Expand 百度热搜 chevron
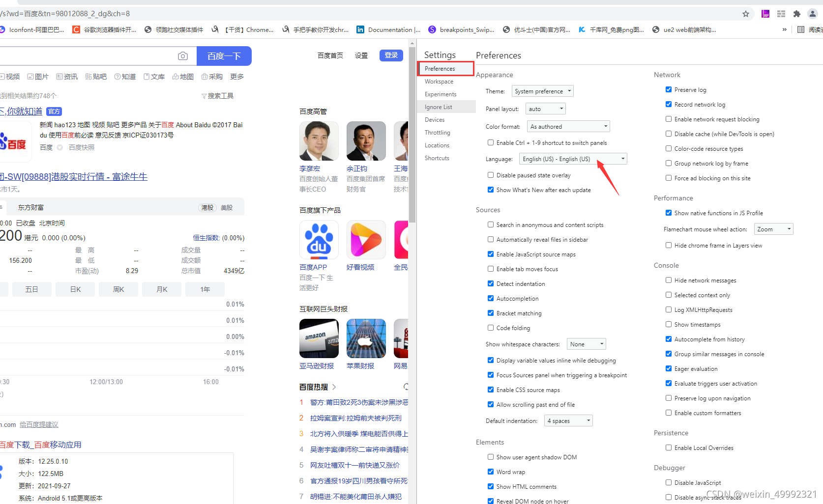The width and height of the screenshot is (823, 504). click(x=334, y=387)
